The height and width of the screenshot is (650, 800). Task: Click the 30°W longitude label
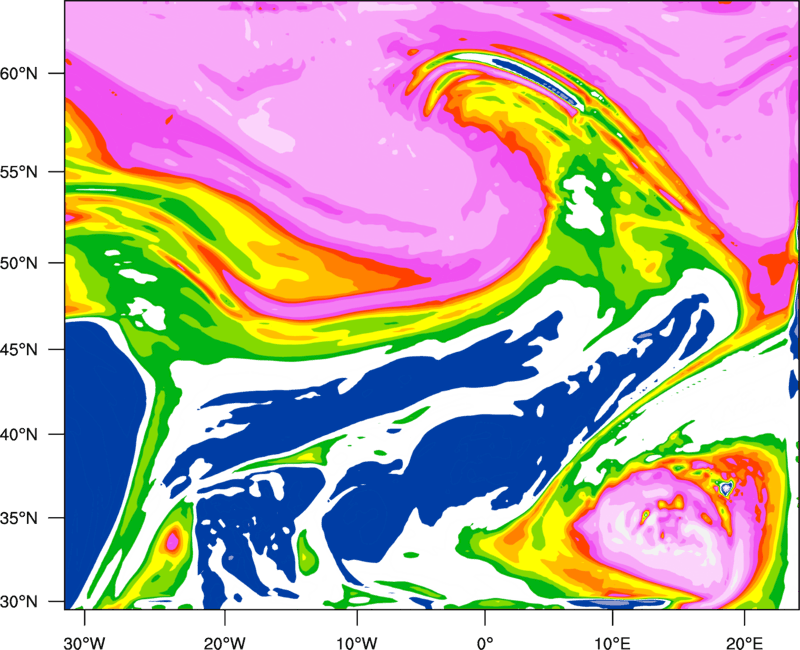[x=85, y=643]
